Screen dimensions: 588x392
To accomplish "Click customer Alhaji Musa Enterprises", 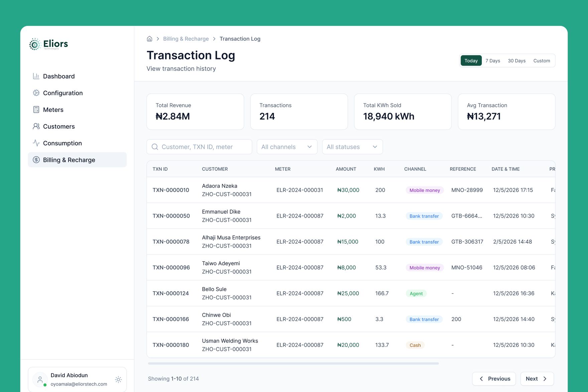I will pos(231,237).
